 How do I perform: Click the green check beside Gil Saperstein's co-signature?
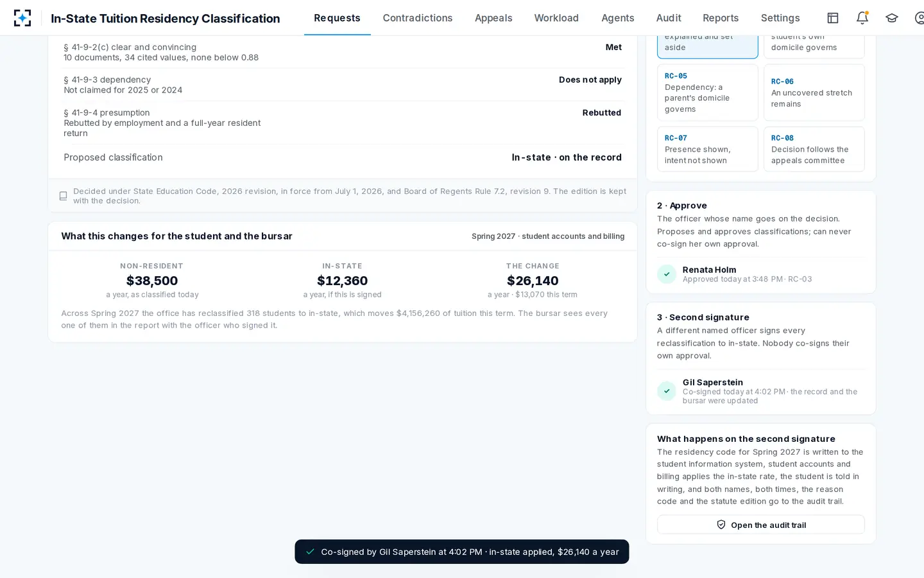tap(667, 391)
